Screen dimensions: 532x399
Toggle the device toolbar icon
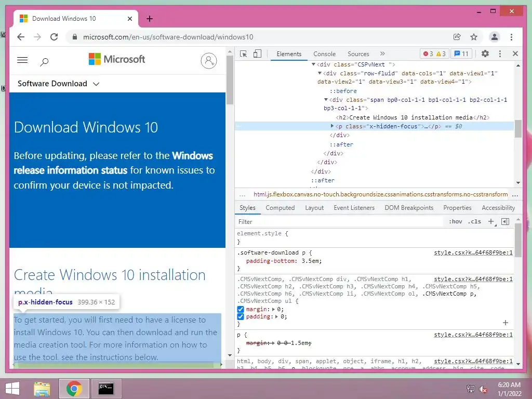pos(257,54)
